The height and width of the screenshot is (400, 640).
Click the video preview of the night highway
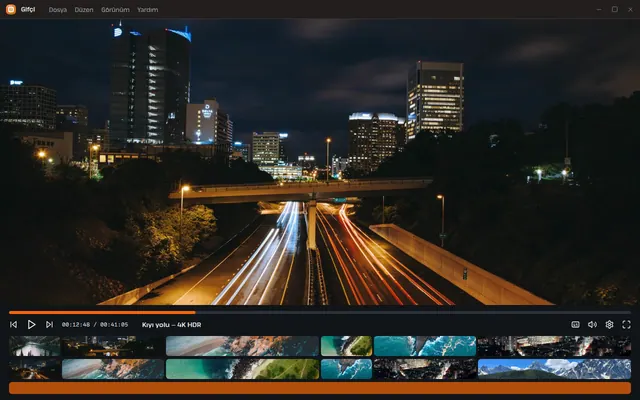(320, 162)
